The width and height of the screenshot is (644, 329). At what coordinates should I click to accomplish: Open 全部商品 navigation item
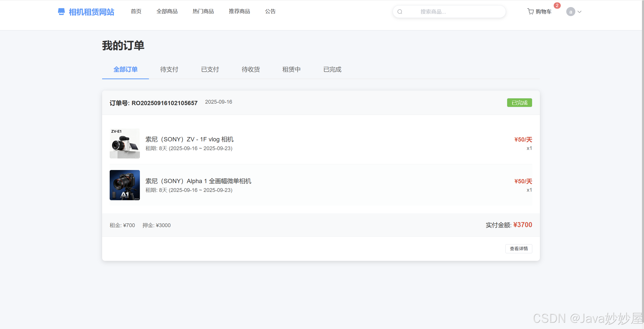167,11
